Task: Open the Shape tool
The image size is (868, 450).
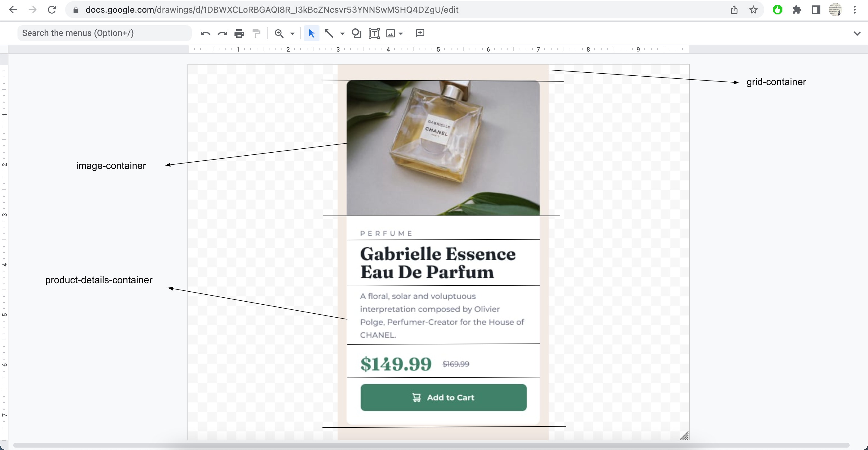Action: click(x=357, y=33)
